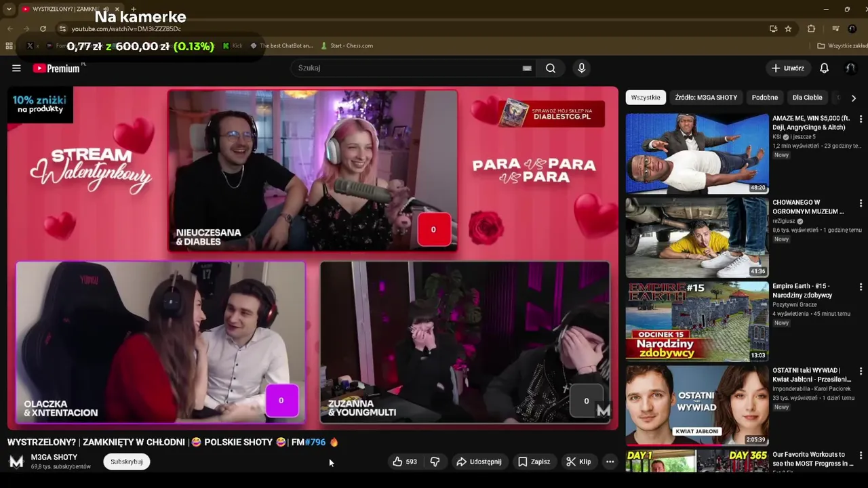This screenshot has height=488, width=868.
Task: Open options for Our Favorite Workouts video
Action: 861,455
